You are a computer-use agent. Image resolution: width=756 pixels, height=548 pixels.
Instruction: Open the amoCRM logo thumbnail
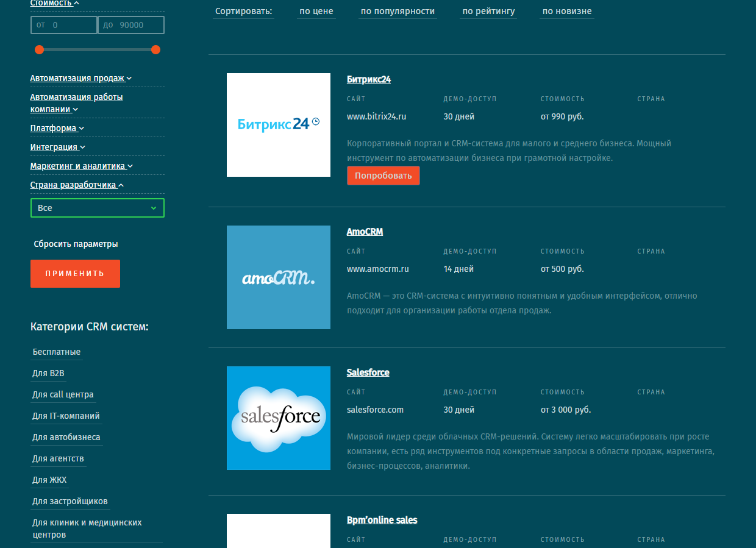click(279, 277)
